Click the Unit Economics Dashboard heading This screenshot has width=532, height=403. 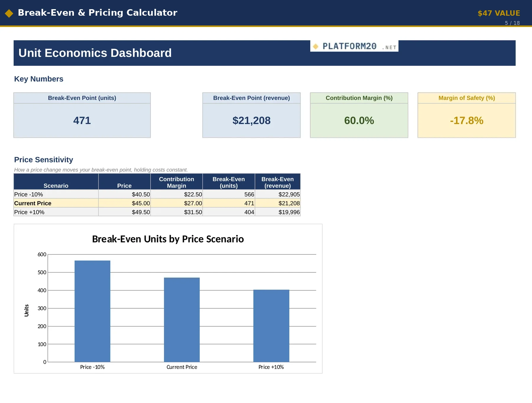point(95,53)
